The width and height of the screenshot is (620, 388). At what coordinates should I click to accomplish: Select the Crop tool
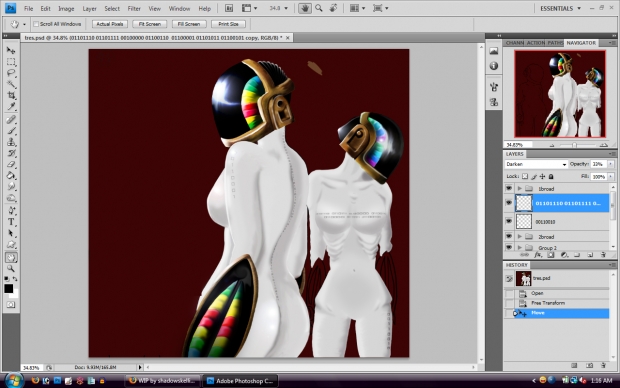tap(11, 95)
